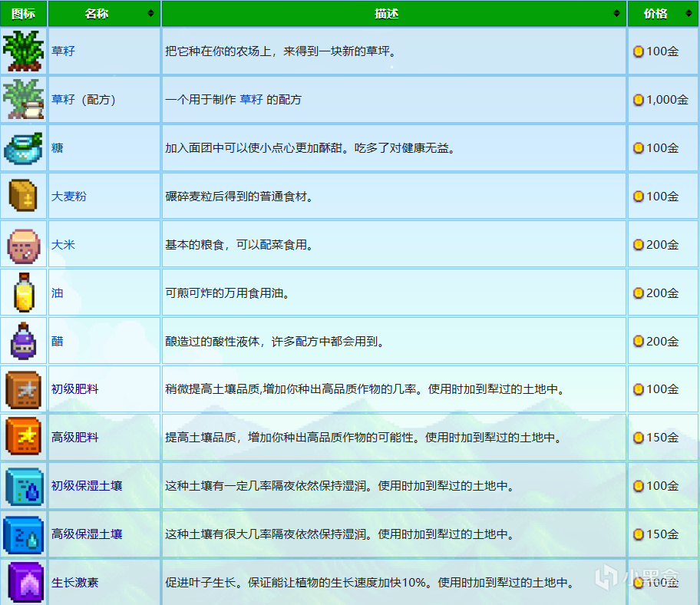The image size is (700, 605).
Task: Open the 醋 item link
Action: point(57,341)
